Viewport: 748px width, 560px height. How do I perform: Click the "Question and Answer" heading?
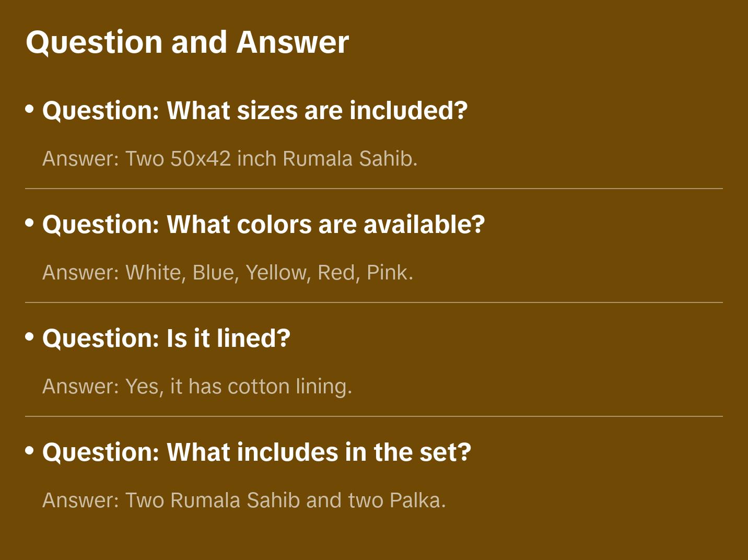187,42
